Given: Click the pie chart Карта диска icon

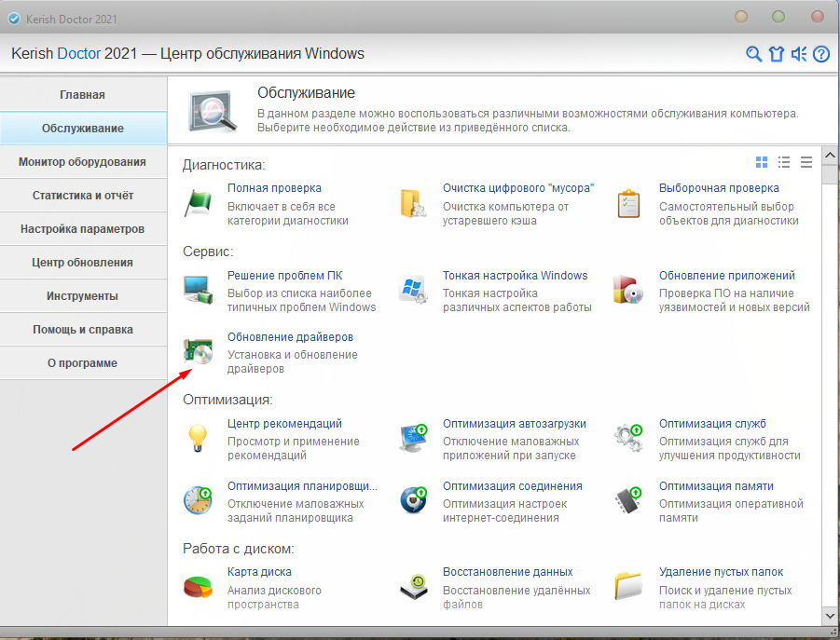Looking at the screenshot, I should [198, 587].
